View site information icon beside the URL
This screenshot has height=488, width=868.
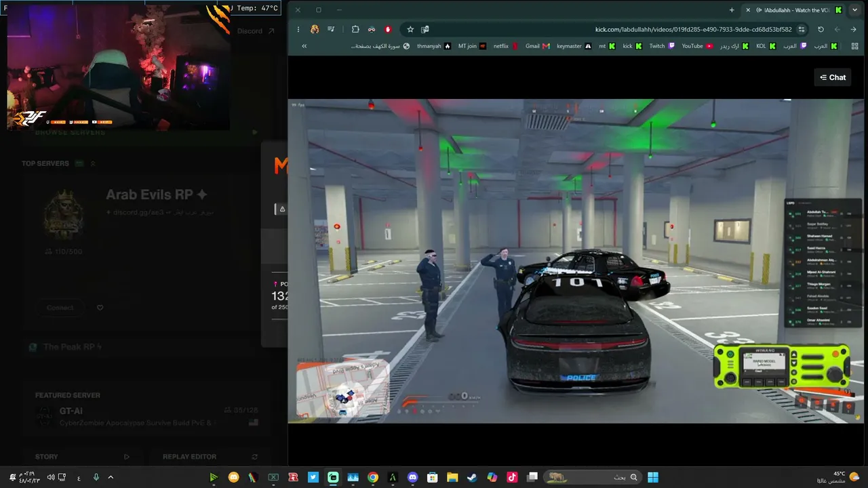[x=802, y=29]
